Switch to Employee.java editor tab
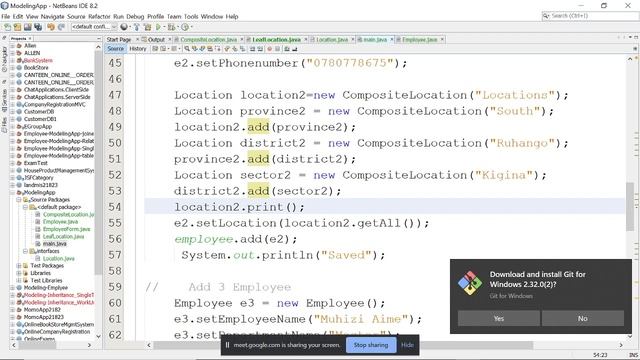Image resolution: width=640 pixels, height=360 pixels. [x=419, y=39]
